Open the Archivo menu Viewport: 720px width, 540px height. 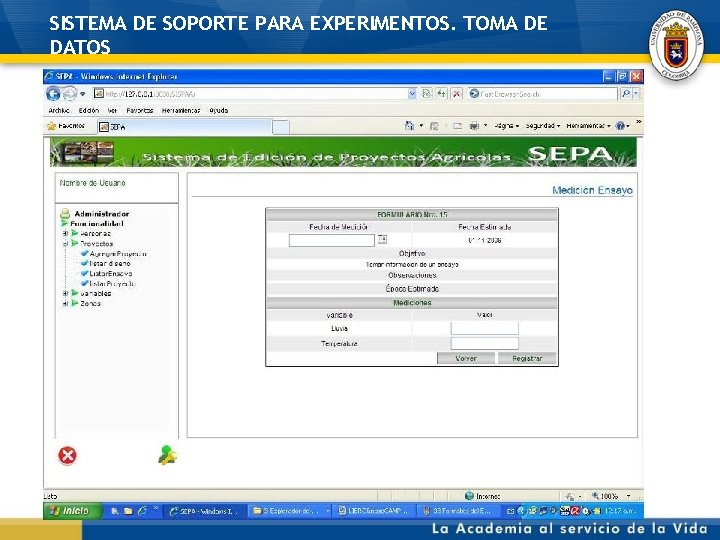click(x=59, y=111)
